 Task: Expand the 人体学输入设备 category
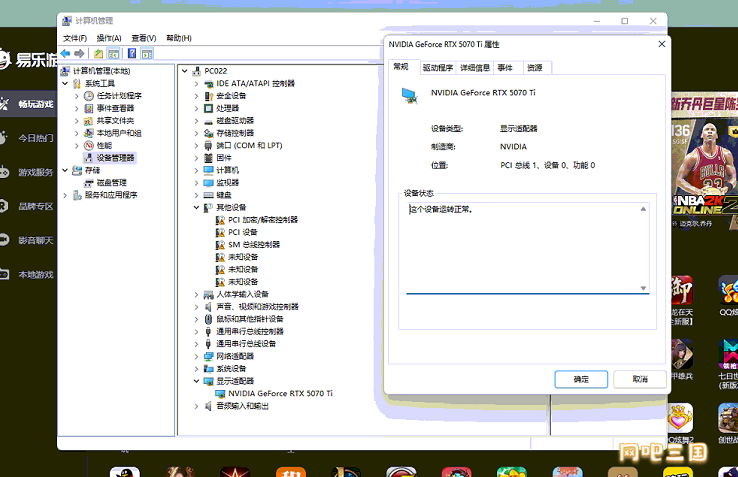coord(197,294)
